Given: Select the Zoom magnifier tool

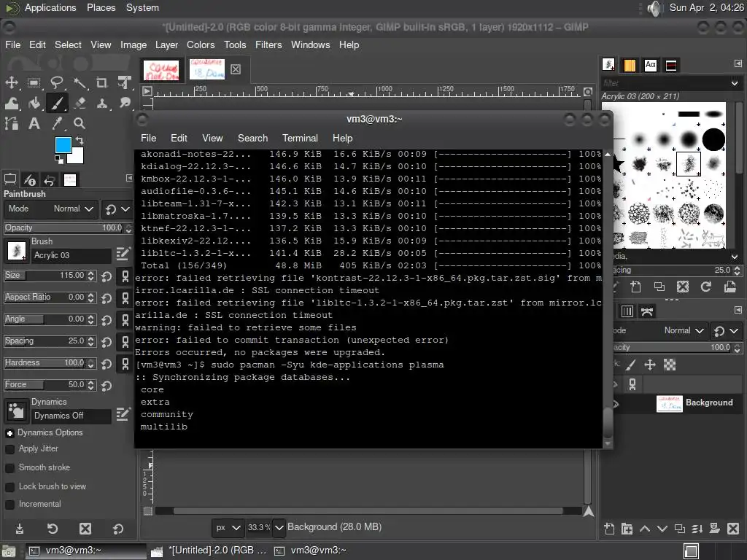Looking at the screenshot, I should (x=80, y=124).
